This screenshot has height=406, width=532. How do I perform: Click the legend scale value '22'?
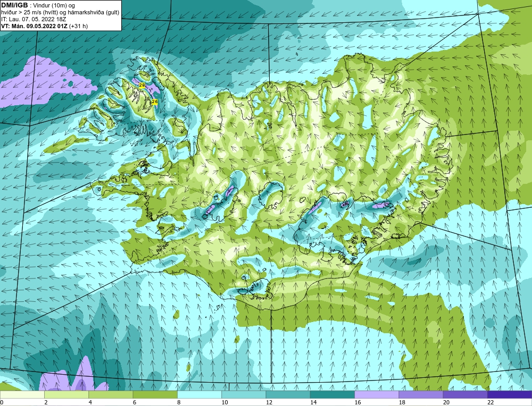tap(491, 402)
